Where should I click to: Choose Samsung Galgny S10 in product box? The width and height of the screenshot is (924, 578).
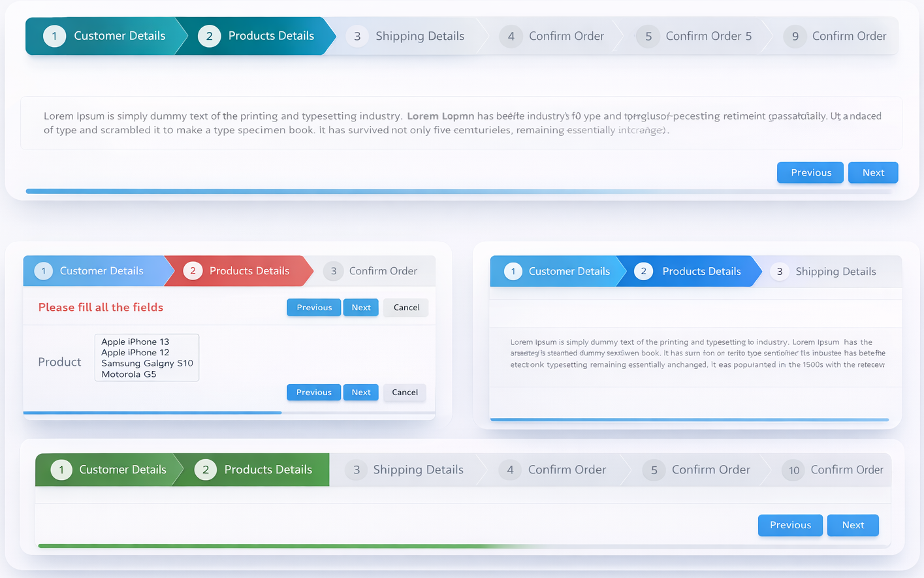pyautogui.click(x=146, y=363)
